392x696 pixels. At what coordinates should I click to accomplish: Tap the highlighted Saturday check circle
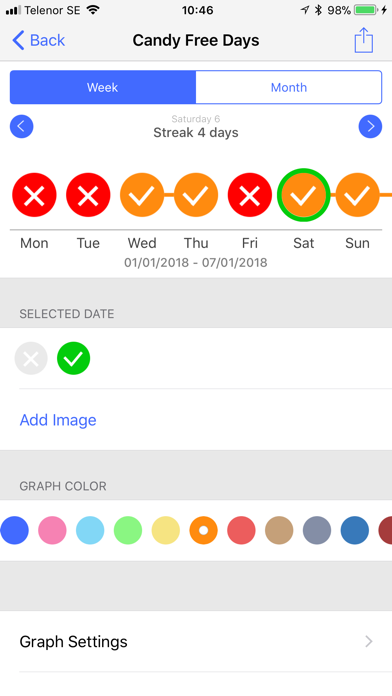coord(304,195)
